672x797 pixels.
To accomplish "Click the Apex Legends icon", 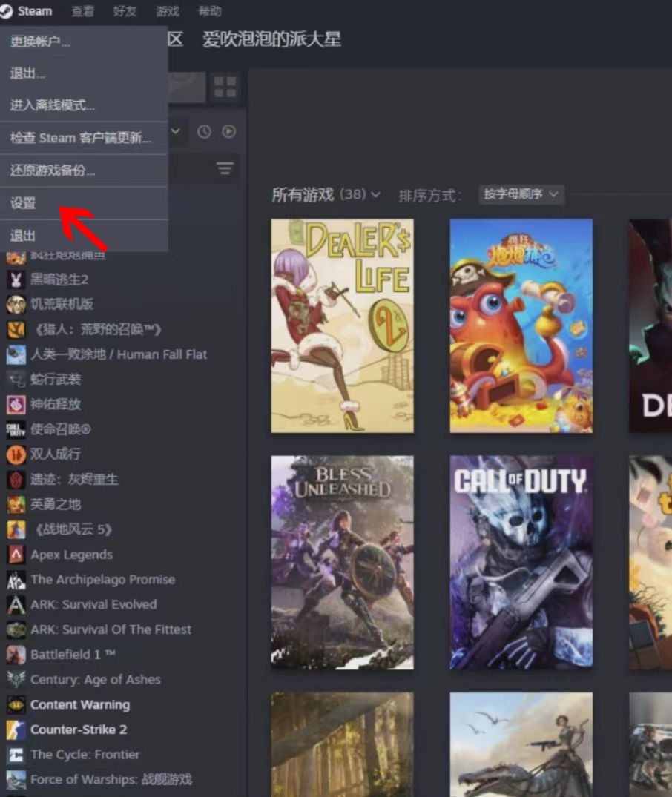I will click(x=16, y=554).
